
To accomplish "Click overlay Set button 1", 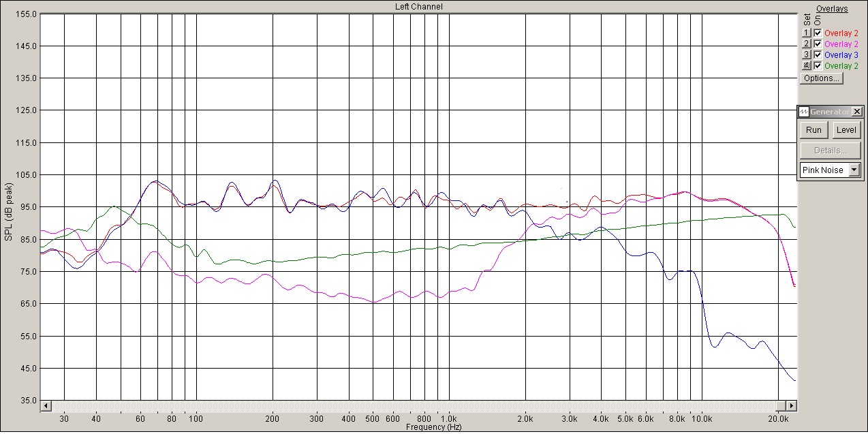I will (806, 33).
